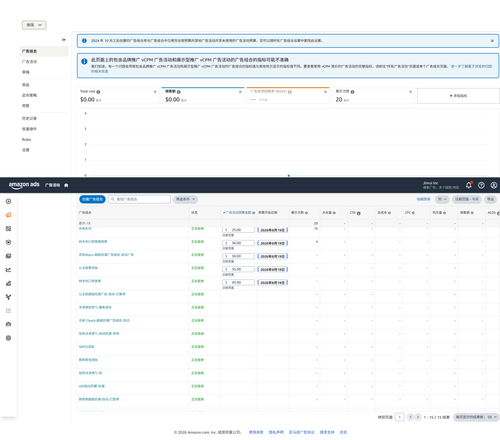Click the info icon next to CTR column

359,213
